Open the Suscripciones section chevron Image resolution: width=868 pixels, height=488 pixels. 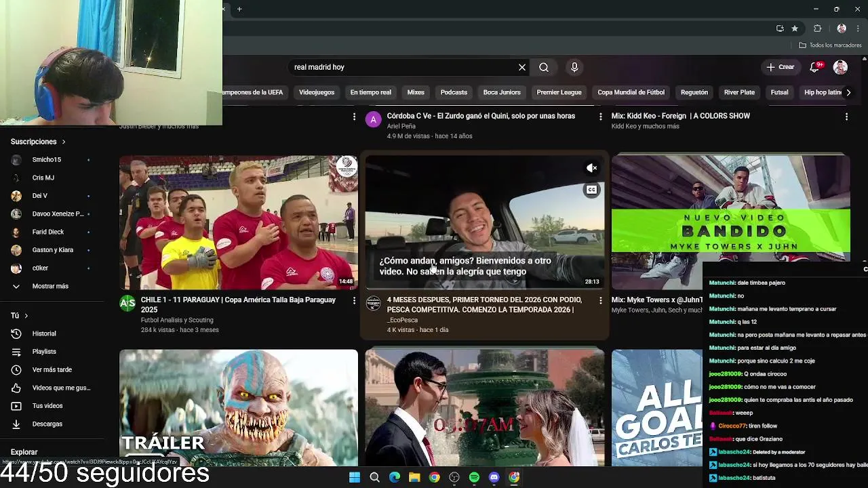pos(64,142)
